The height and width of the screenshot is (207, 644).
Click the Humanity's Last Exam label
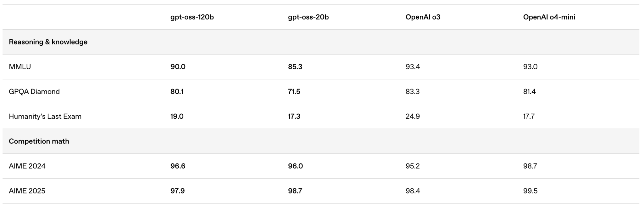[x=45, y=116]
